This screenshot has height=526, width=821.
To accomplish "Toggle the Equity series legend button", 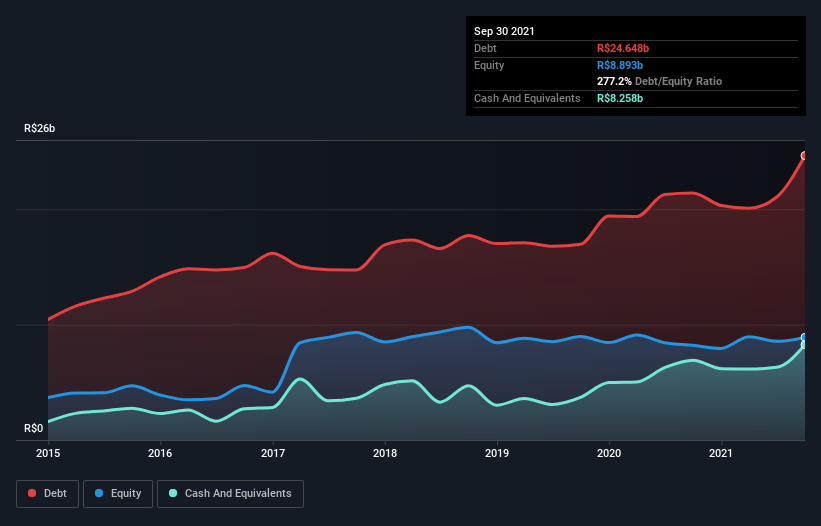I will (x=118, y=494).
